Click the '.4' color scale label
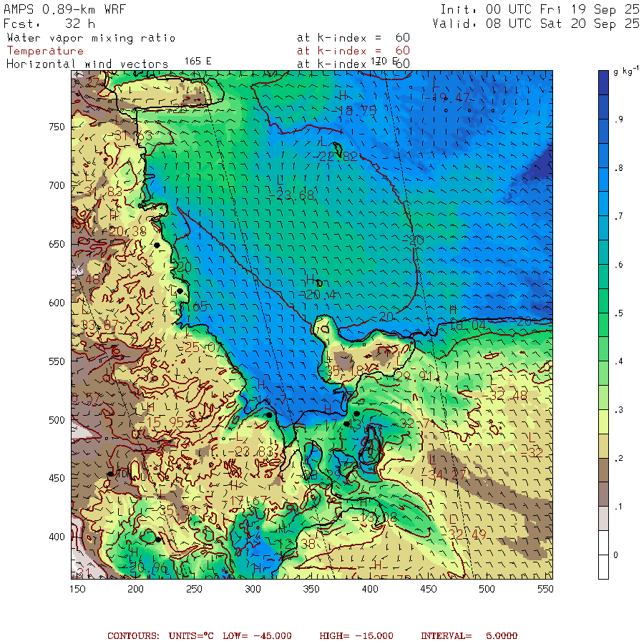 tap(618, 361)
